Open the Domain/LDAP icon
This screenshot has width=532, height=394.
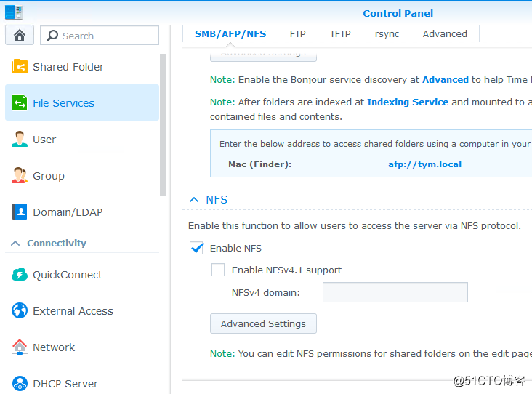tap(20, 212)
